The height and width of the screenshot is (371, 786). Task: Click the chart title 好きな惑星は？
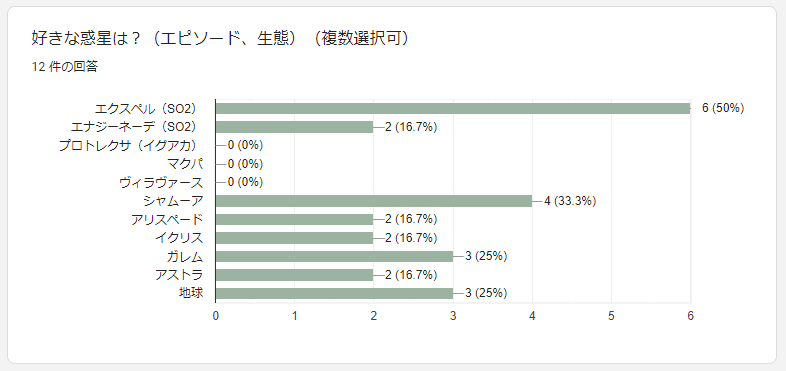[x=90, y=39]
